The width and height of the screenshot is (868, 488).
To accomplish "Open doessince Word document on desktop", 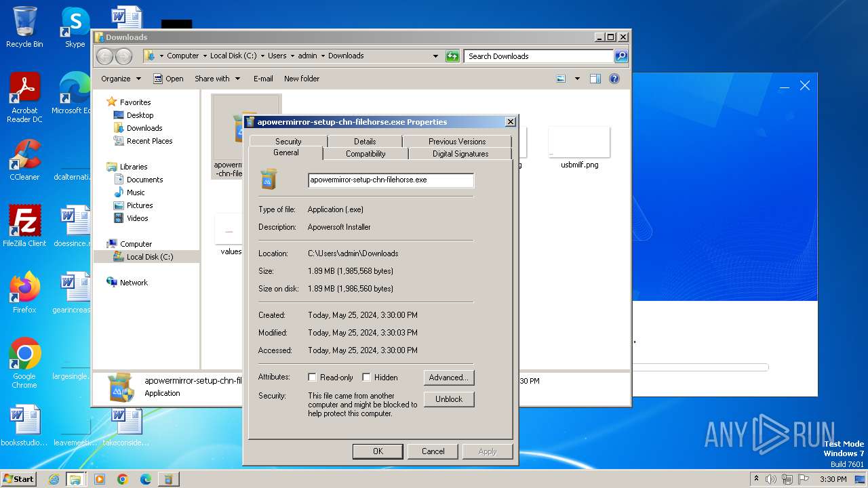I will click(x=71, y=226).
